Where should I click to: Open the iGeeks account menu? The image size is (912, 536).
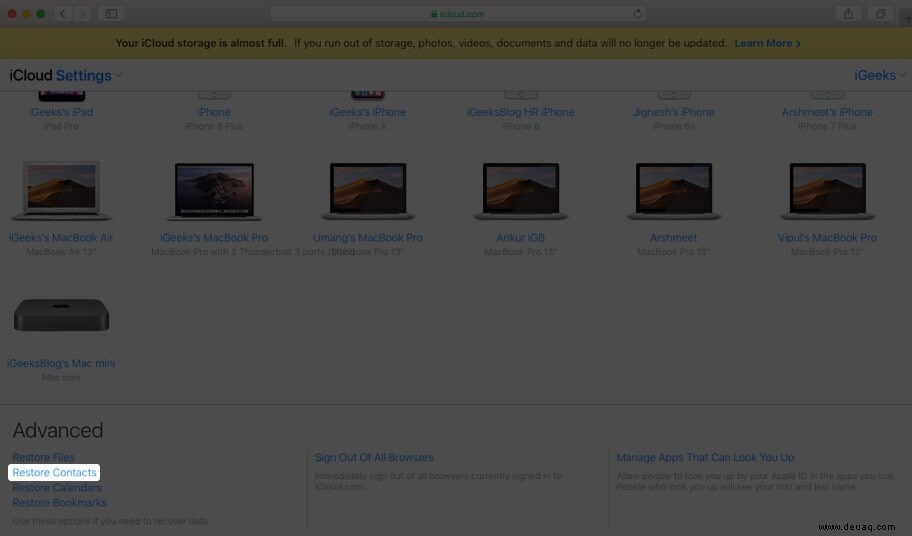879,75
